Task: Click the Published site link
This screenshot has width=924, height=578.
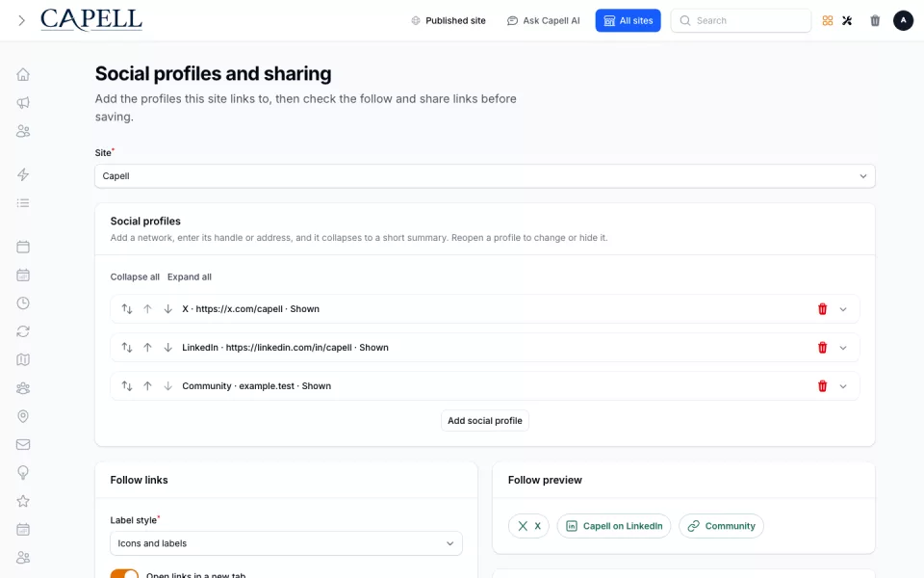Action: coord(449,20)
